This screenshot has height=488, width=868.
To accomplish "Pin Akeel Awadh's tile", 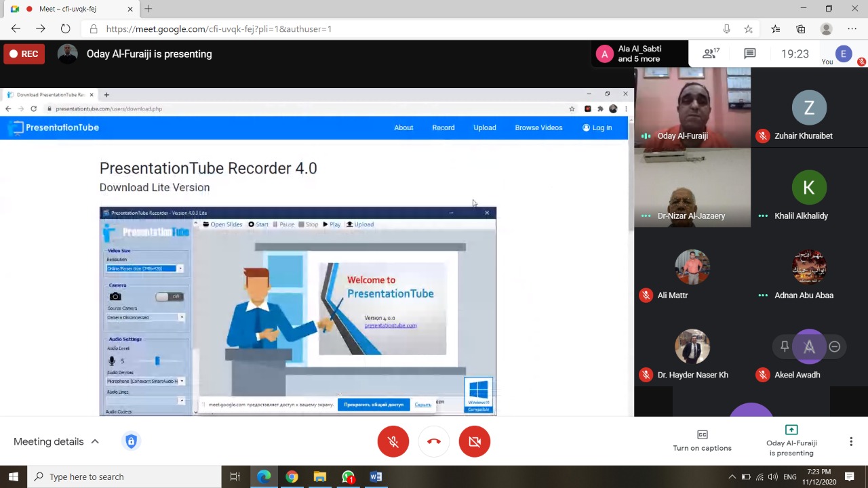I will point(784,346).
